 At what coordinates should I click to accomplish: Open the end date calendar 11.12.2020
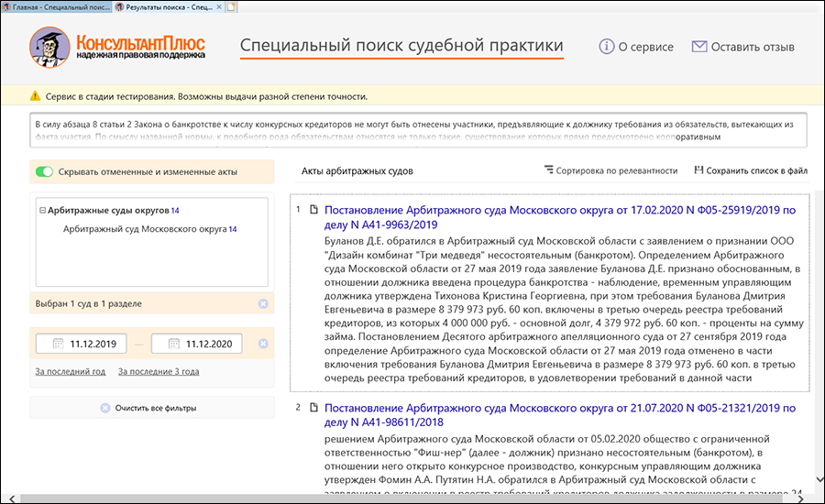pyautogui.click(x=173, y=344)
